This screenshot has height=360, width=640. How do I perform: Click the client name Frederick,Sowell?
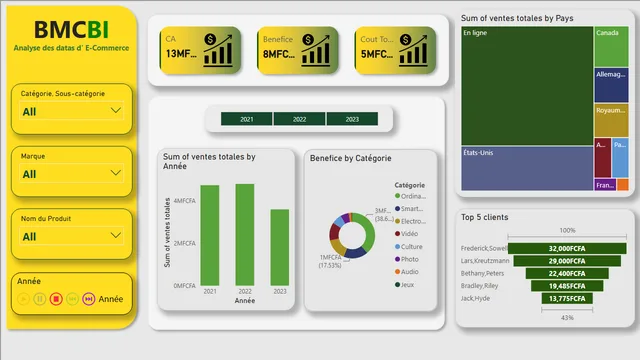coord(484,248)
